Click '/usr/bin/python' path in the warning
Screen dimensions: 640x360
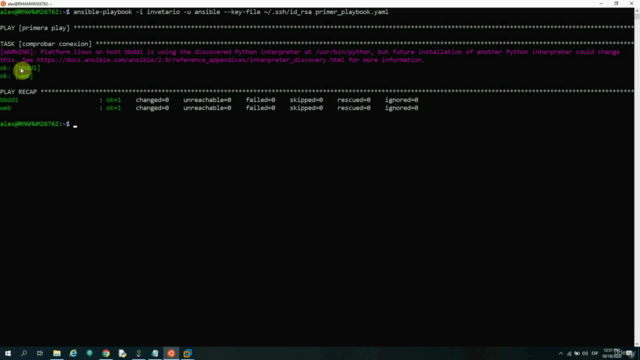coord(343,52)
